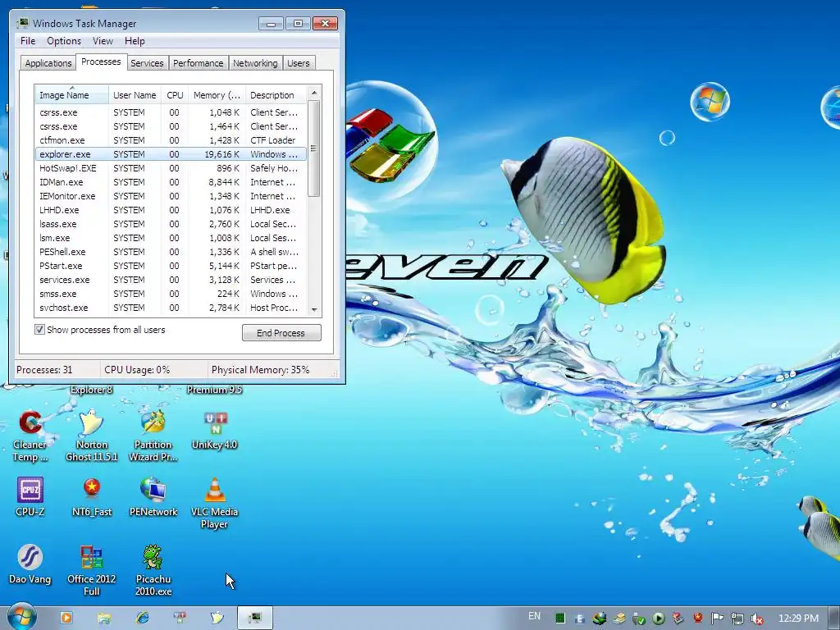The height and width of the screenshot is (630, 840).
Task: Launch Internet Explorer from the taskbar
Action: click(143, 618)
